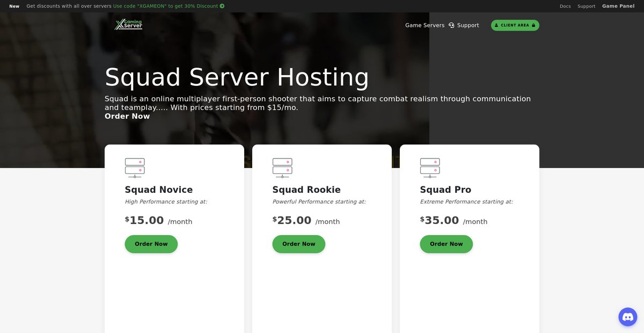Click the XGaming Server logo
This screenshot has width=644, height=333.
(128, 25)
